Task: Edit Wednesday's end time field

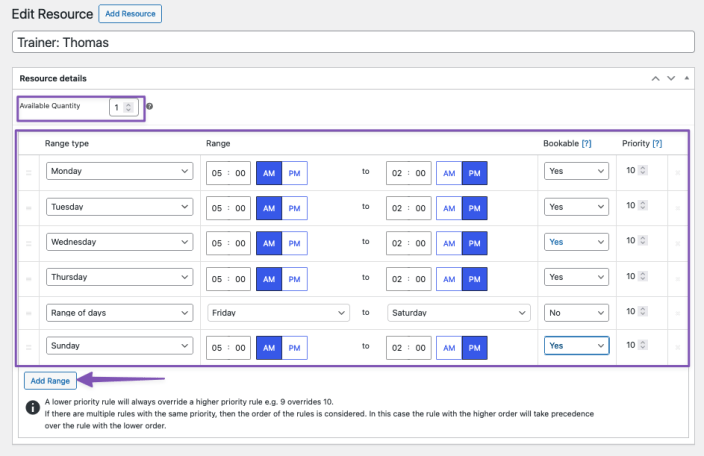Action: point(409,243)
